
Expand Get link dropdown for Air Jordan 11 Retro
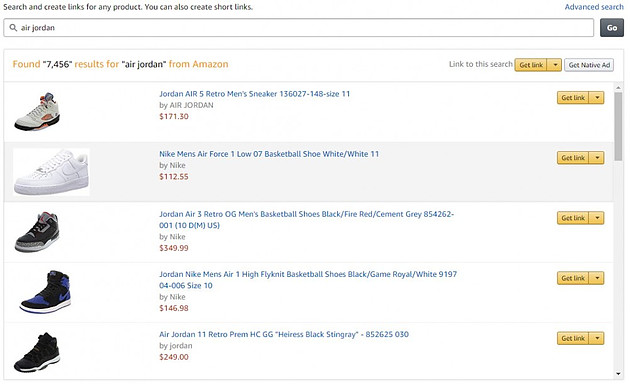pos(597,338)
